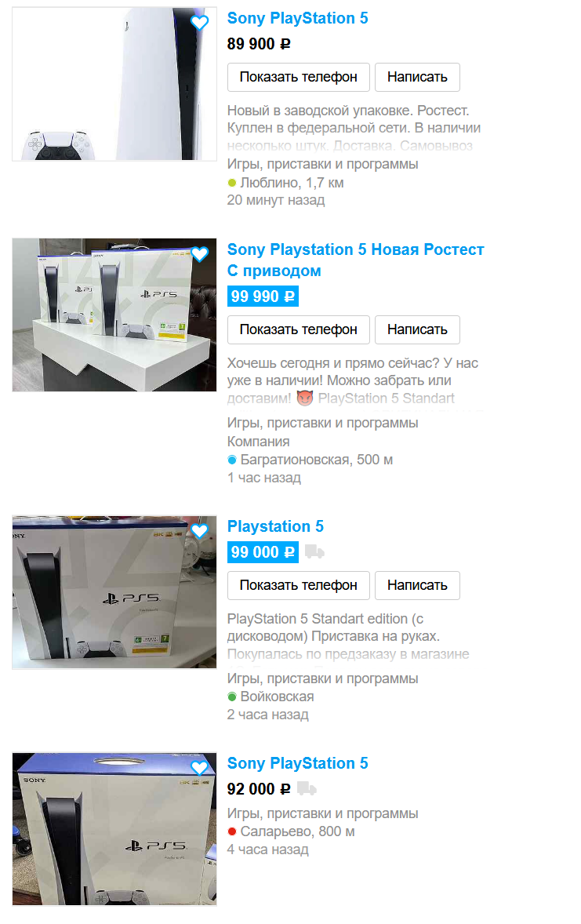Toggle favorite heart on Войковская Playstation listing
Viewport: 581px width, 924px height.
click(200, 532)
